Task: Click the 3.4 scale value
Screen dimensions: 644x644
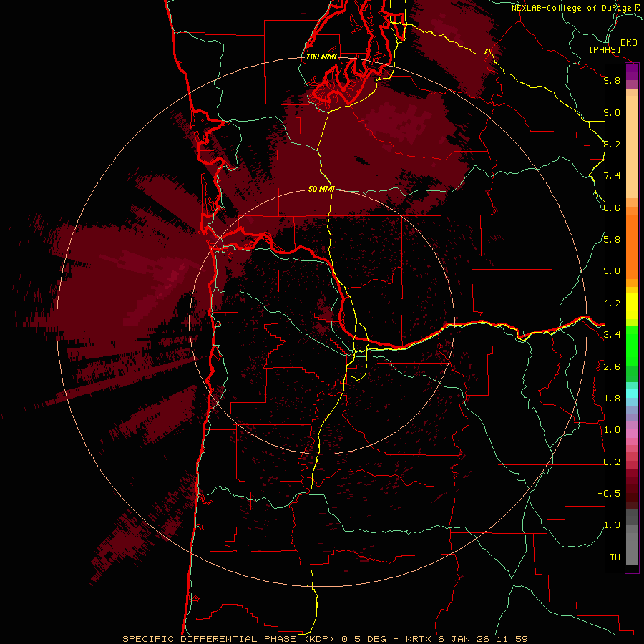Action: pyautogui.click(x=612, y=335)
